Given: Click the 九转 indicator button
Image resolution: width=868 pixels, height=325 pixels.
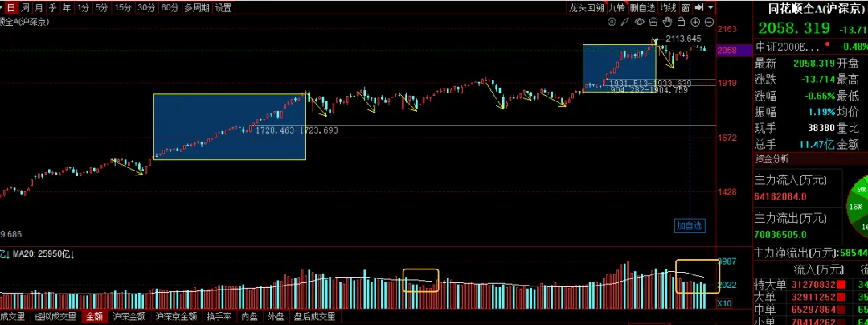Looking at the screenshot, I should pyautogui.click(x=616, y=8).
